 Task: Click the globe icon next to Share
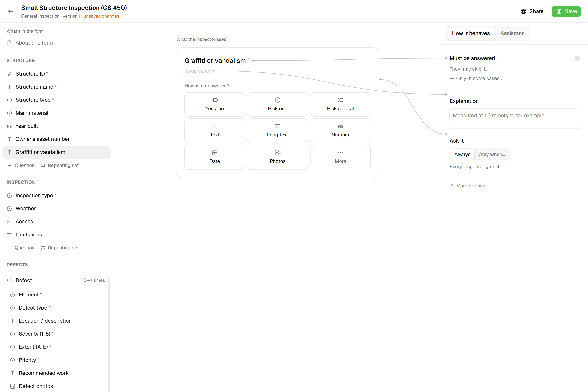click(x=523, y=11)
